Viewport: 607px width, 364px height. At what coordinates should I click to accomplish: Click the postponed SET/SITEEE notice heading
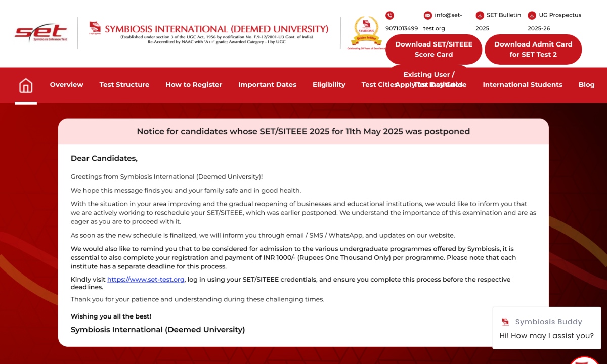(303, 132)
